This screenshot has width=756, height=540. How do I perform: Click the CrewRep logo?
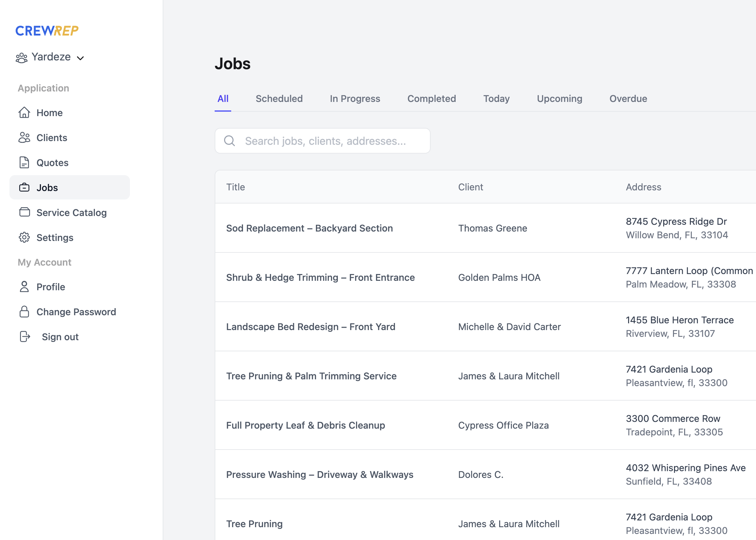coord(47,31)
